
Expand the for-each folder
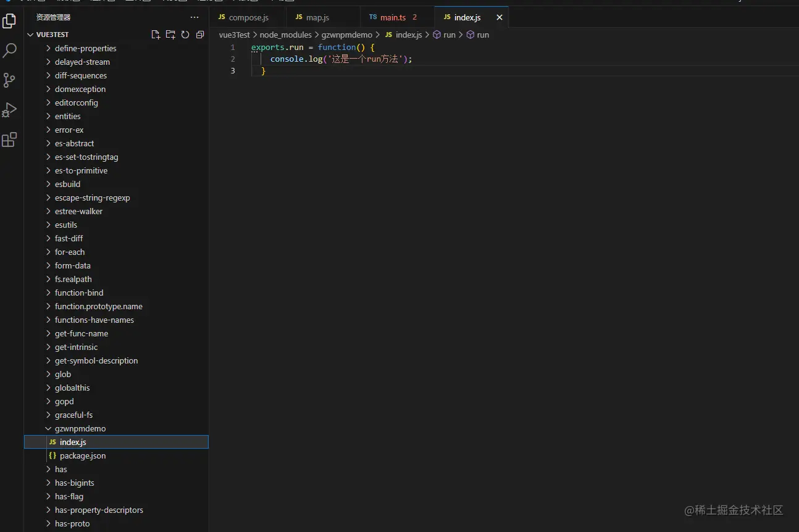(x=116, y=252)
